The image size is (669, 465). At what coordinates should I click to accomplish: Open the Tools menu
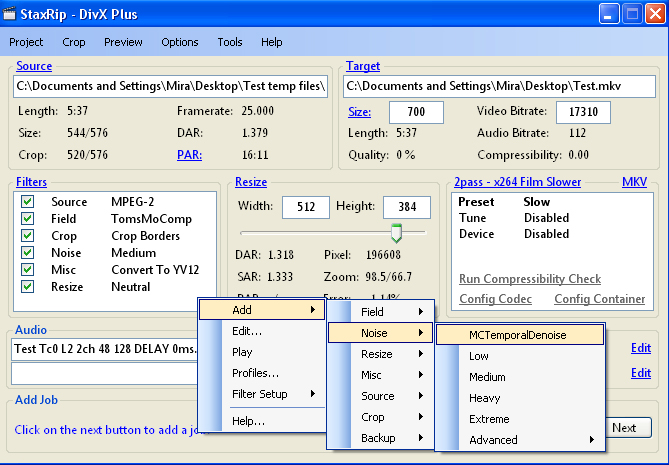(x=230, y=42)
